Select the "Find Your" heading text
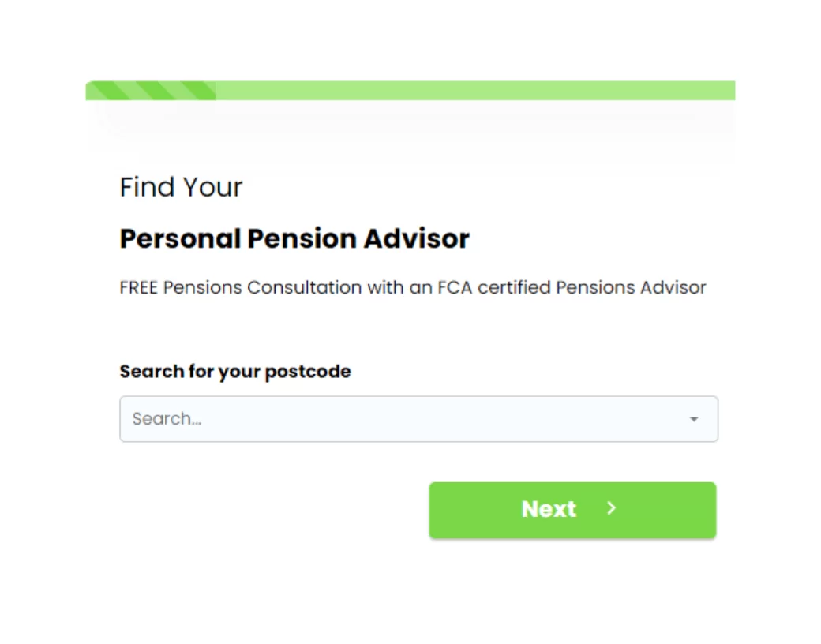 pyautogui.click(x=181, y=187)
